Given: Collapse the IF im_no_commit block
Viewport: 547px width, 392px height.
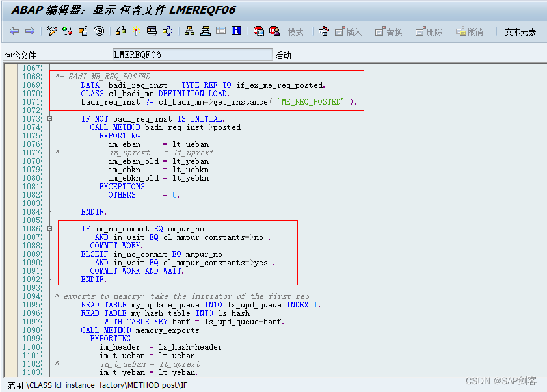Looking at the screenshot, I should (49, 228).
